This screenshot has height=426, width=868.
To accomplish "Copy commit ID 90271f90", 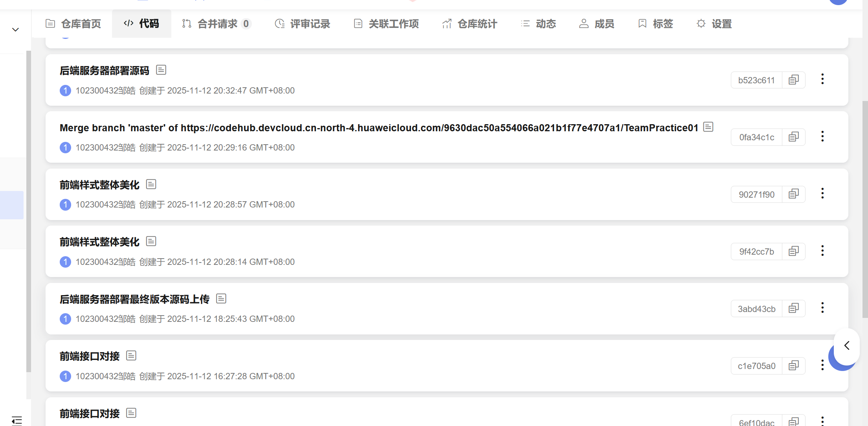I will (794, 195).
